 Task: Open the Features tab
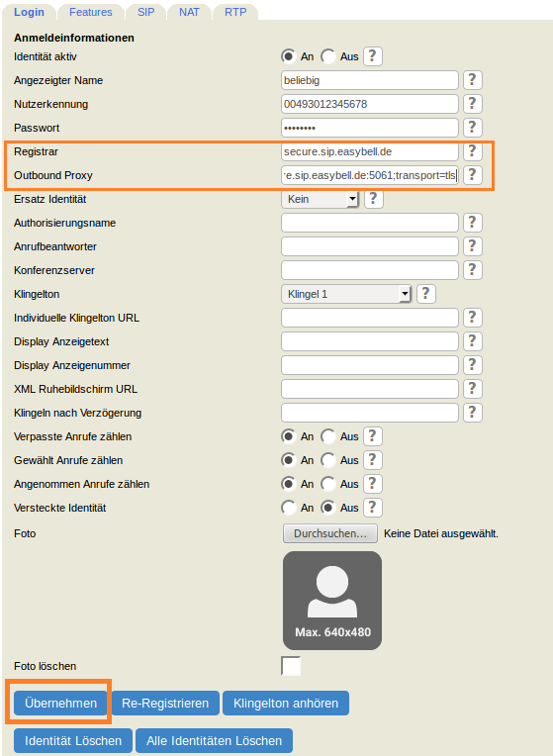91,12
